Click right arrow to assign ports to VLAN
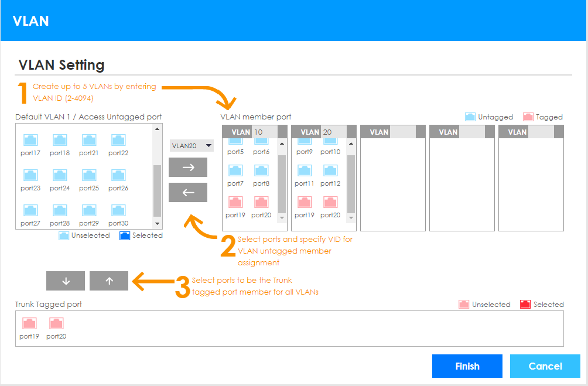The image size is (588, 386). [x=188, y=167]
